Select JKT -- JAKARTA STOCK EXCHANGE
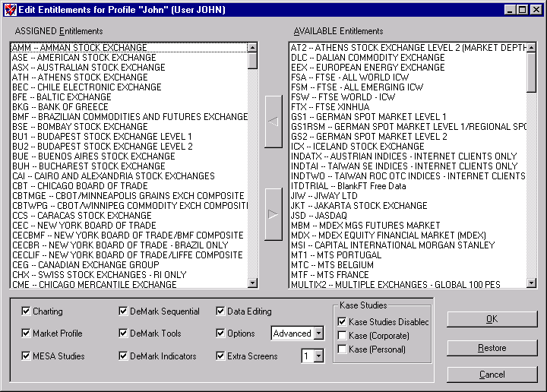 [408, 205]
